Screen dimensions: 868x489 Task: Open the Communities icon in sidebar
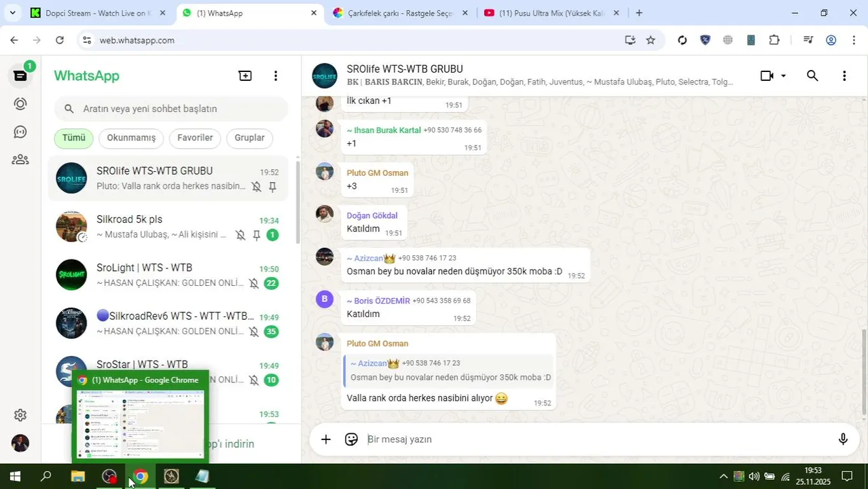pyautogui.click(x=20, y=160)
